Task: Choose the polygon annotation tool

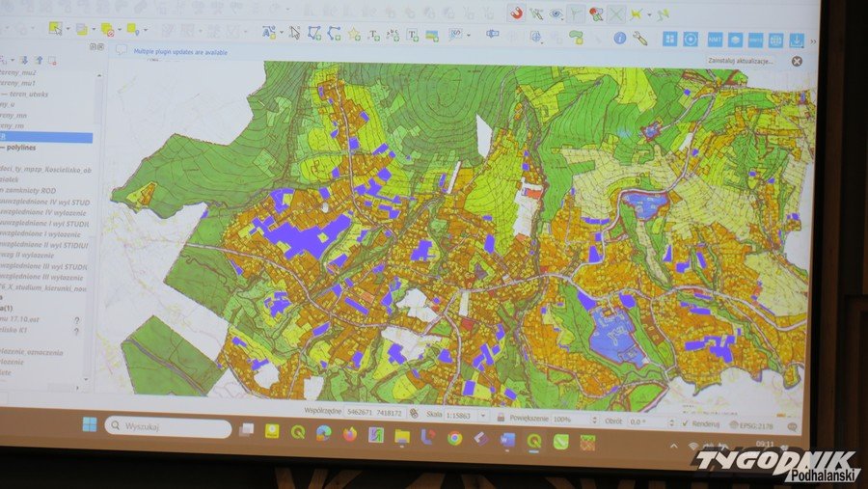Action: click(x=314, y=33)
